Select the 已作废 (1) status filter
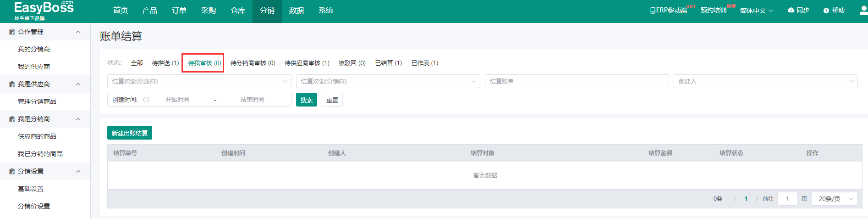This screenshot has height=219, width=868. 424,63
